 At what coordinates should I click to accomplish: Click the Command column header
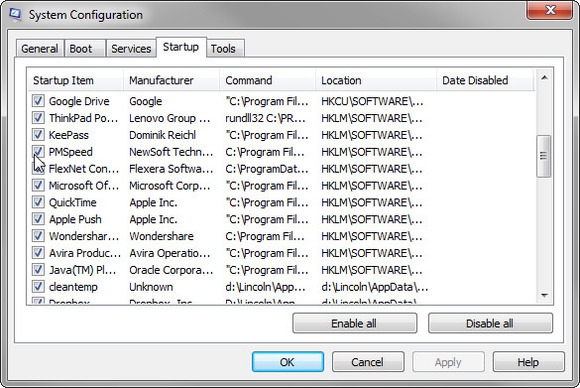tap(268, 80)
